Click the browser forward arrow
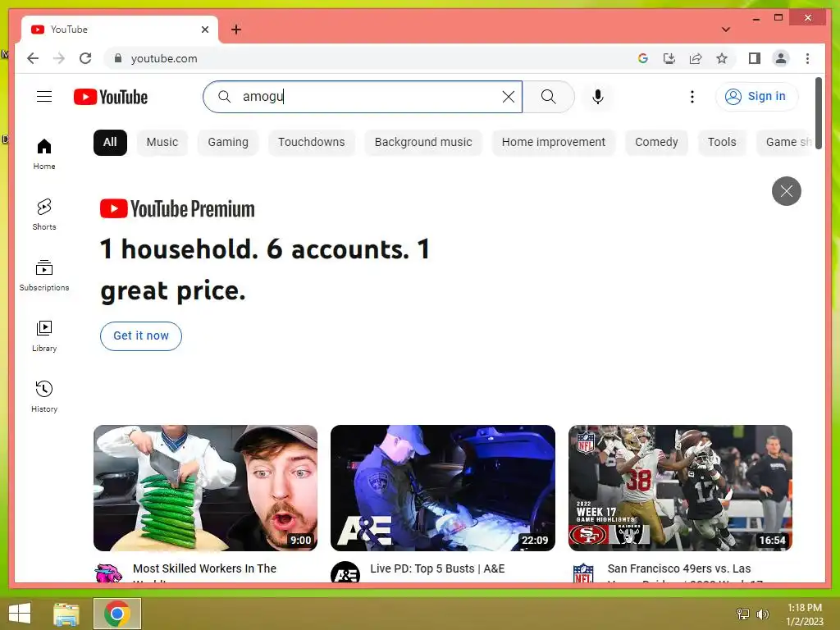This screenshot has height=630, width=840. coord(59,58)
